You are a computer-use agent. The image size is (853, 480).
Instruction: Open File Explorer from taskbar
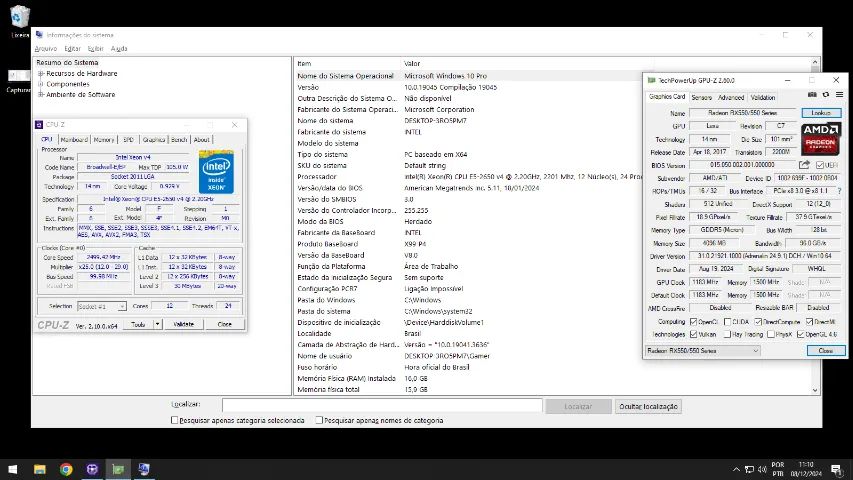(x=39, y=469)
